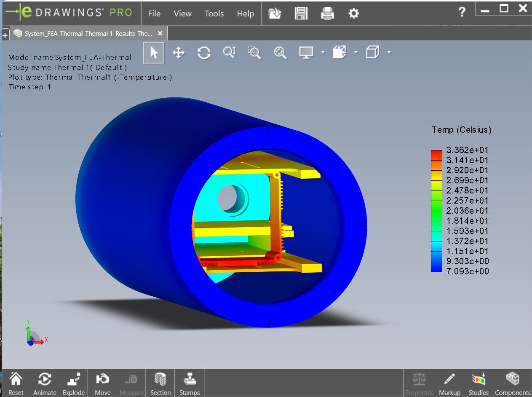Click the Save floppy disk icon
This screenshot has width=532, height=397.
point(301,13)
